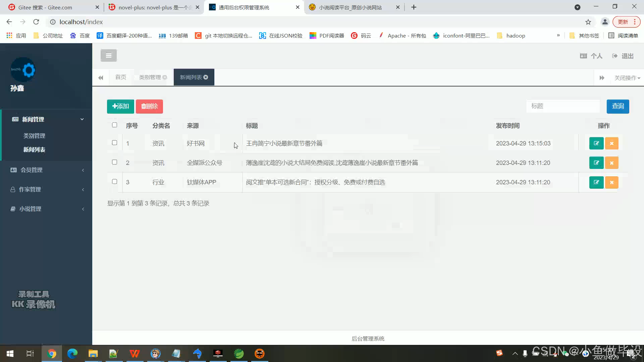Click the browser reload icon
Image resolution: width=644 pixels, height=362 pixels.
36,22
